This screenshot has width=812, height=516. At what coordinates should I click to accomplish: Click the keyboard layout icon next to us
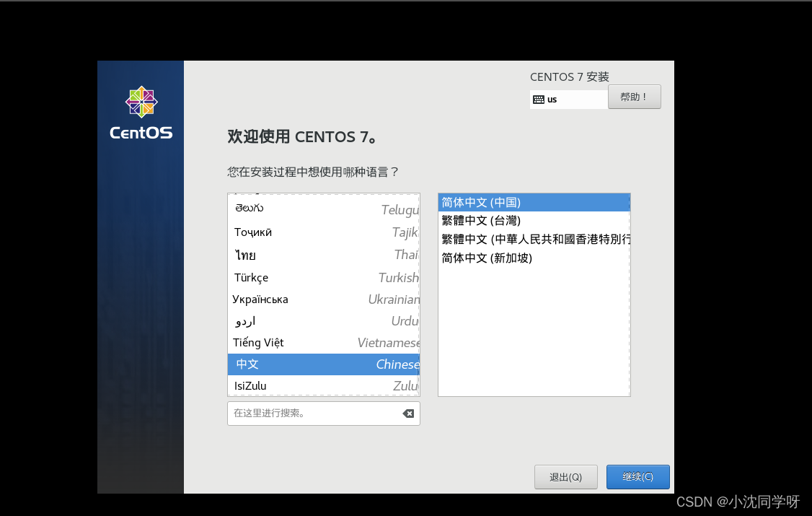click(x=539, y=100)
